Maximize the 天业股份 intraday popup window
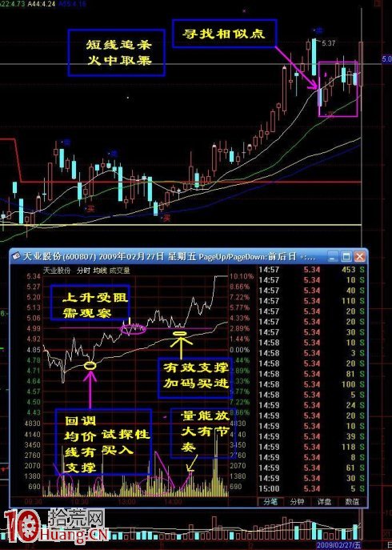 point(346,256)
